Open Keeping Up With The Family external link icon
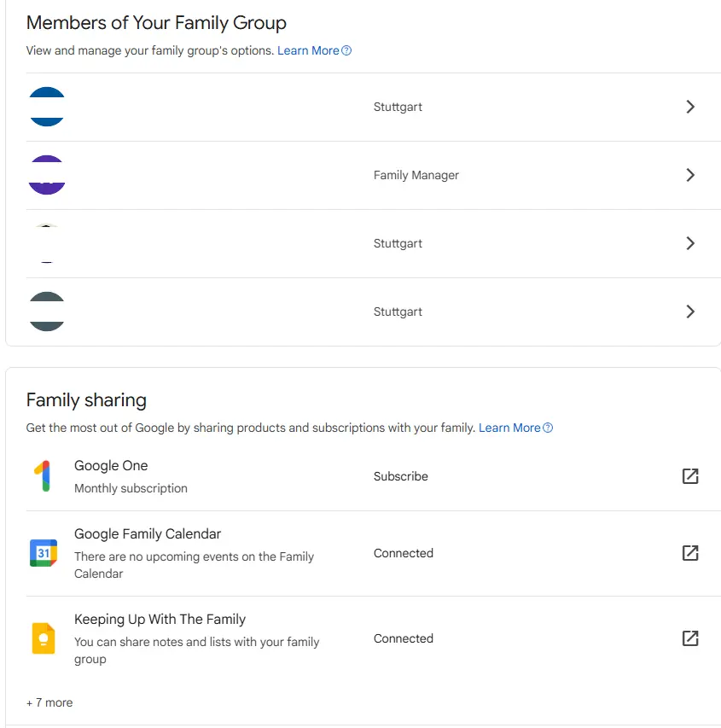The image size is (721, 728). [690, 638]
